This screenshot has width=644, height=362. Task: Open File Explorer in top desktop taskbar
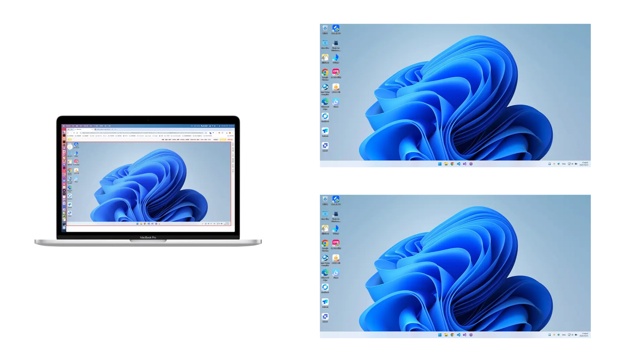446,164
